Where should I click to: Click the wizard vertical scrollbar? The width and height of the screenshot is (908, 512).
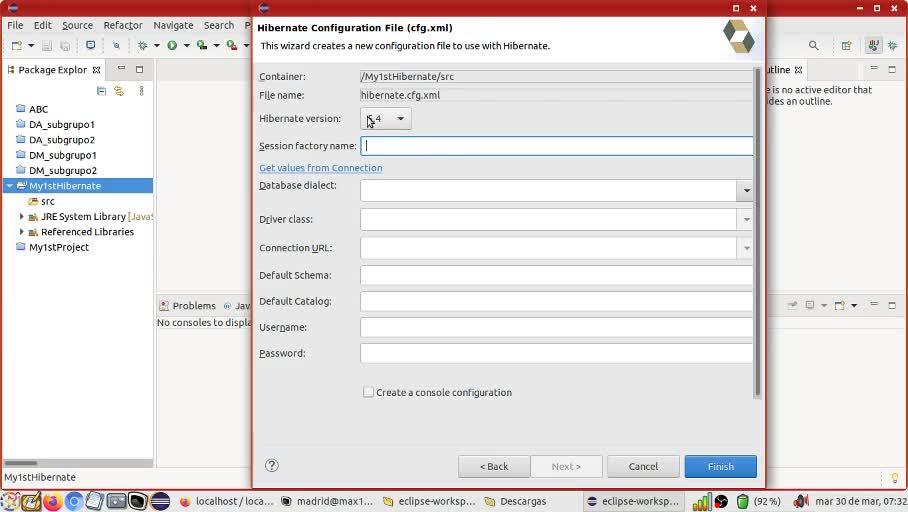click(x=757, y=233)
